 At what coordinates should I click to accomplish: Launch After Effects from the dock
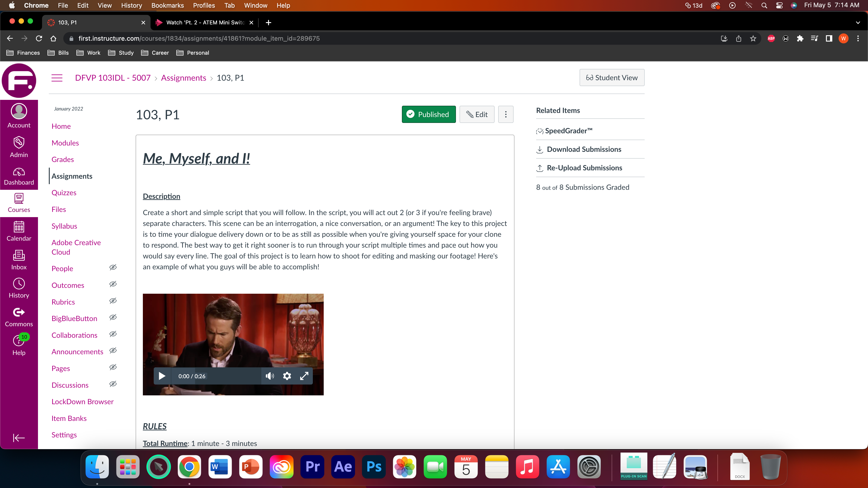click(343, 467)
